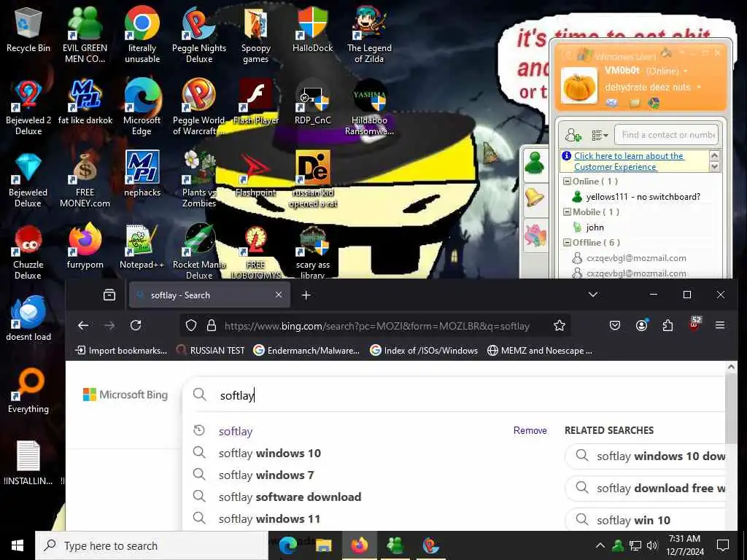Open RDP_CnC desktop shortcut
Image resolution: width=747 pixels, height=560 pixels.
[312, 102]
